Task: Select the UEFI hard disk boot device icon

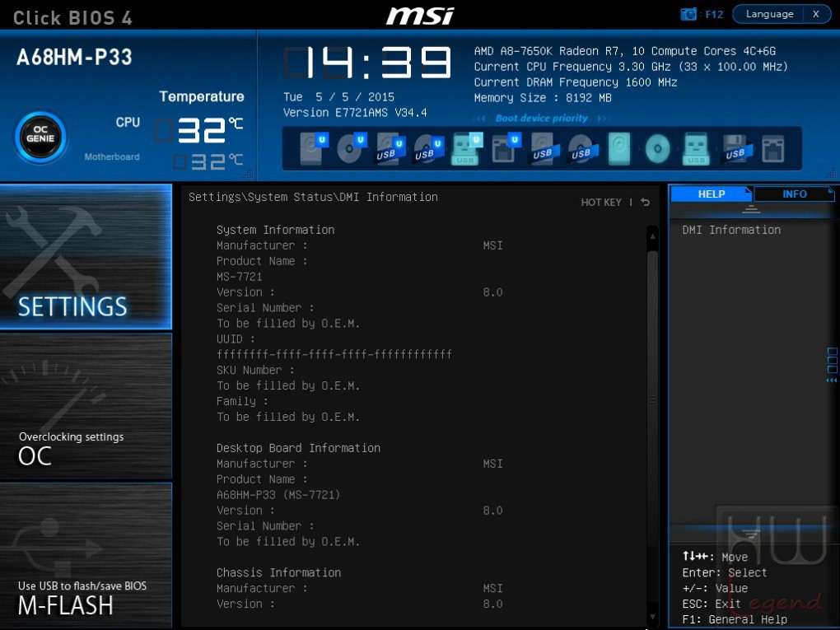Action: (x=314, y=148)
